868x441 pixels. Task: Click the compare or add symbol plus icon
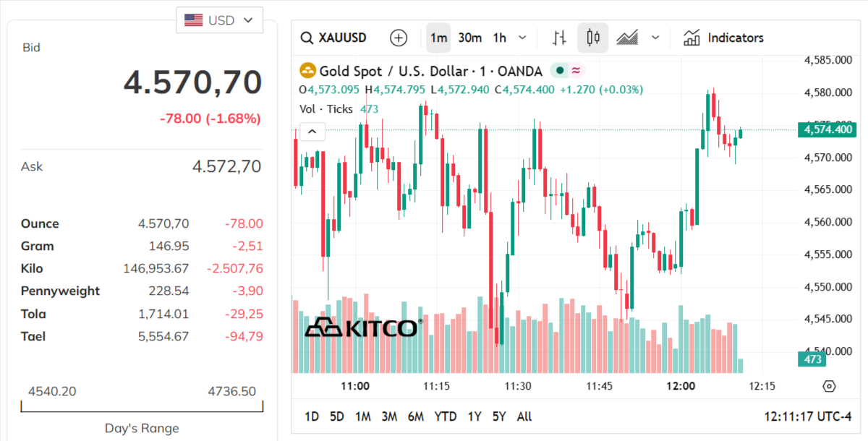coord(399,38)
